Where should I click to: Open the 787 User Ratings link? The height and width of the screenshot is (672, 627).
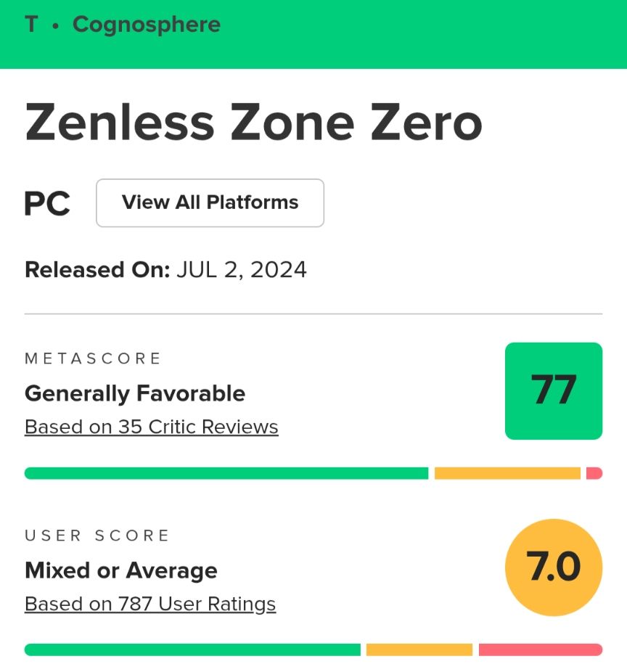(150, 605)
